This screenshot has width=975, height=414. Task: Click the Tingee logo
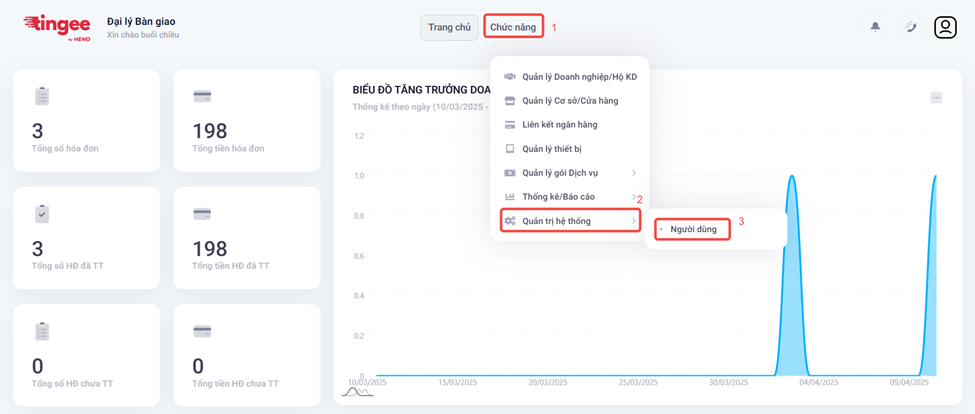[x=59, y=27]
